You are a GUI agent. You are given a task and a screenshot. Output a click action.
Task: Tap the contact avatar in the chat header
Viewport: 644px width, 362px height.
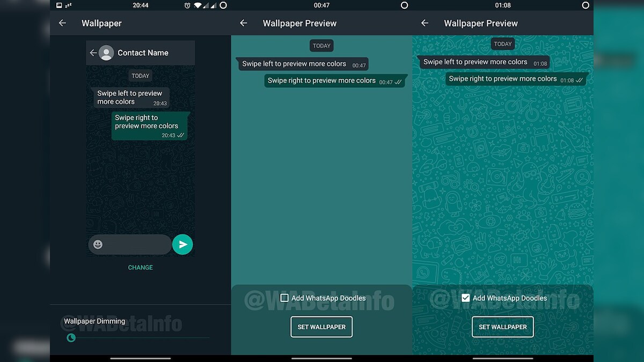(x=106, y=53)
